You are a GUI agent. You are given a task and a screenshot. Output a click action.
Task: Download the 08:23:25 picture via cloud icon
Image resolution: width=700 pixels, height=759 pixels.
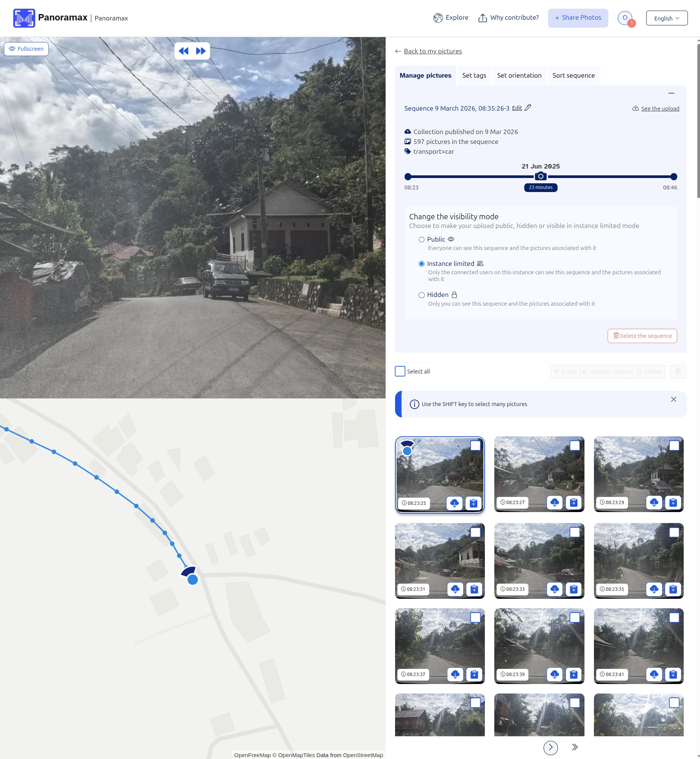coord(455,503)
